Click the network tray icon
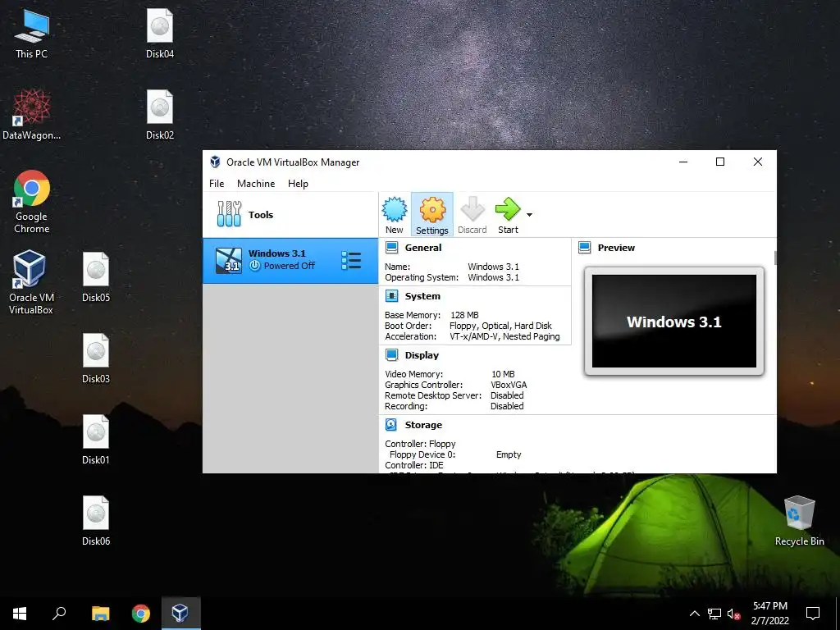 pyautogui.click(x=714, y=614)
